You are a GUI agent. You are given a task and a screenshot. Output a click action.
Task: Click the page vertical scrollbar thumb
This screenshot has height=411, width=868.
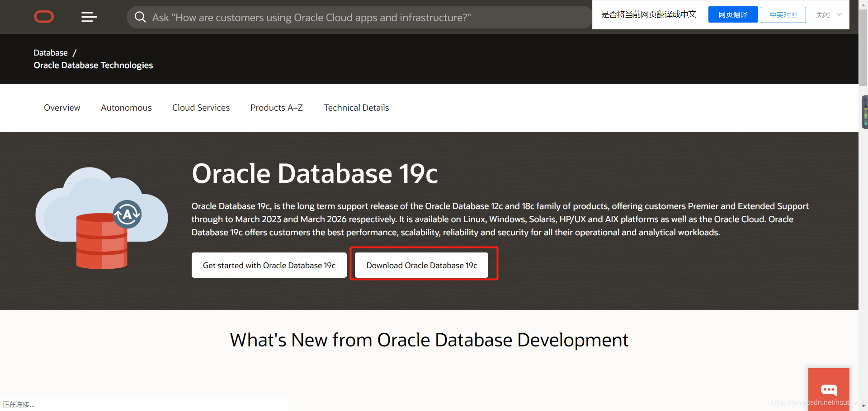[x=863, y=47]
